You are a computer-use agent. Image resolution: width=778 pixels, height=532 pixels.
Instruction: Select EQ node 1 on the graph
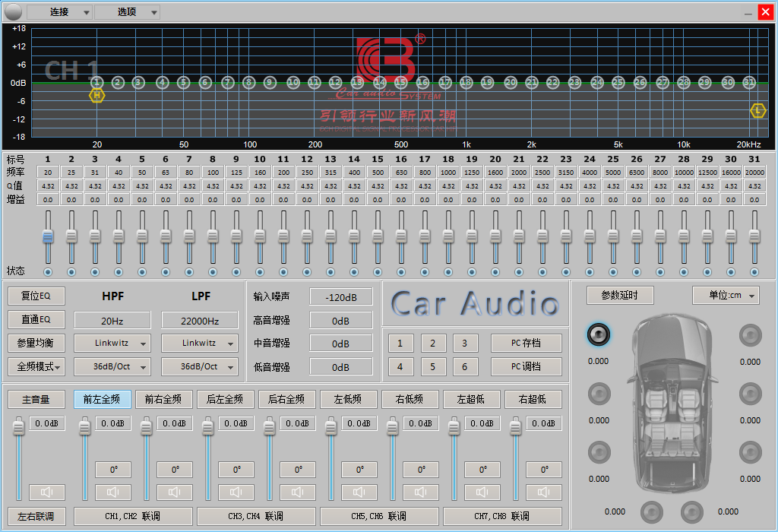point(97,82)
